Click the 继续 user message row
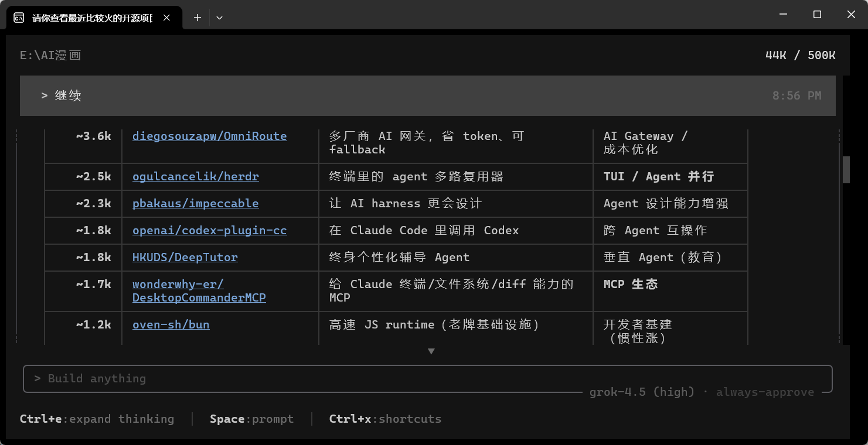Image resolution: width=868 pixels, height=445 pixels. coord(428,95)
